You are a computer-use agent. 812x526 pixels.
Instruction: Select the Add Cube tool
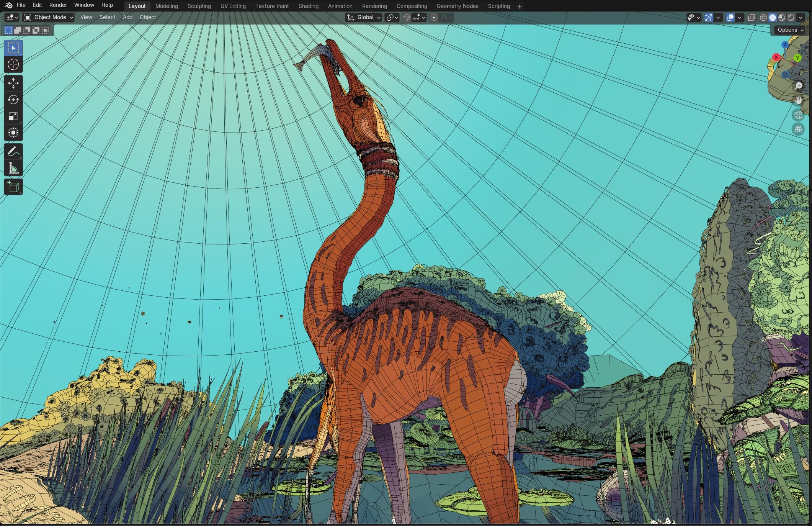pyautogui.click(x=13, y=187)
